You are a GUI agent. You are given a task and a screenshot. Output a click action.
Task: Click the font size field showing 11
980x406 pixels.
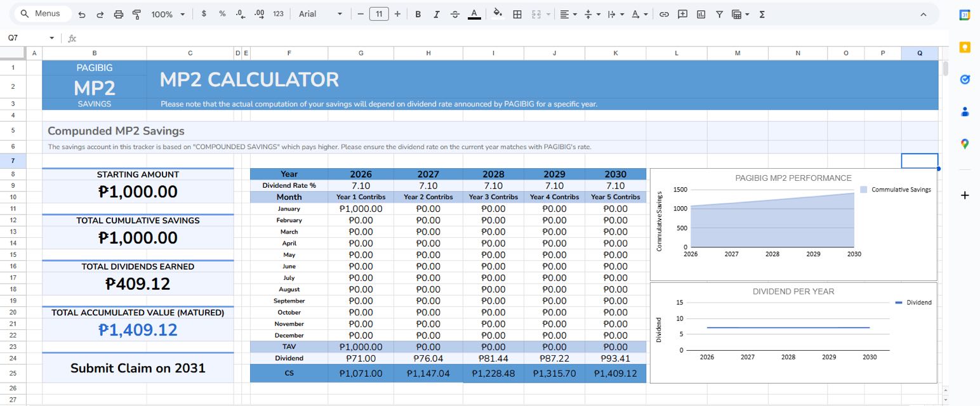379,14
